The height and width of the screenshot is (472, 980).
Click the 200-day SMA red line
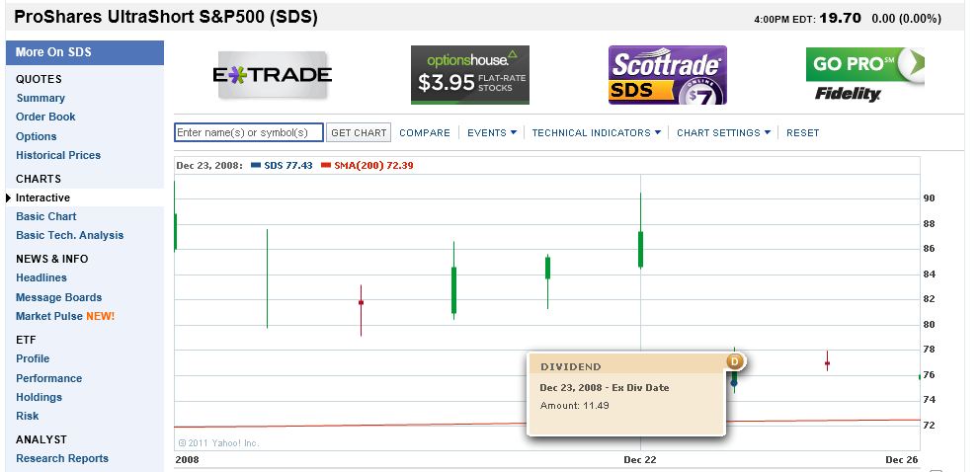[x=350, y=426]
